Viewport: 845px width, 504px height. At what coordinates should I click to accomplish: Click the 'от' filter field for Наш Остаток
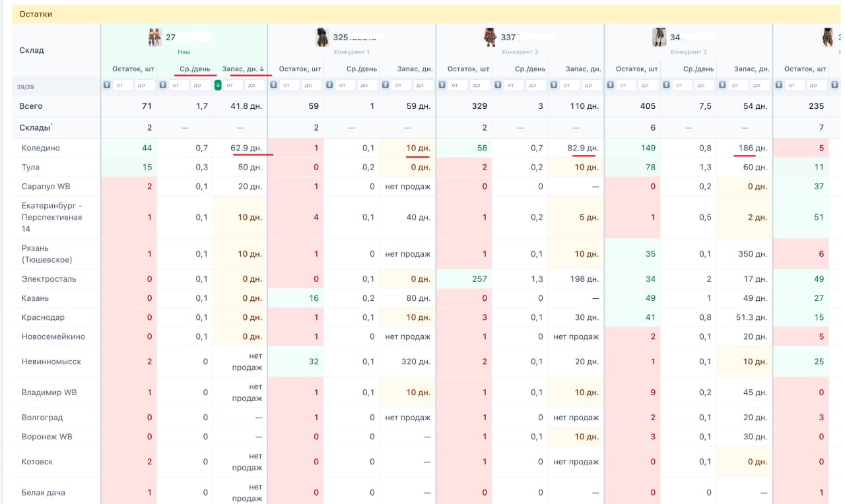point(123,85)
